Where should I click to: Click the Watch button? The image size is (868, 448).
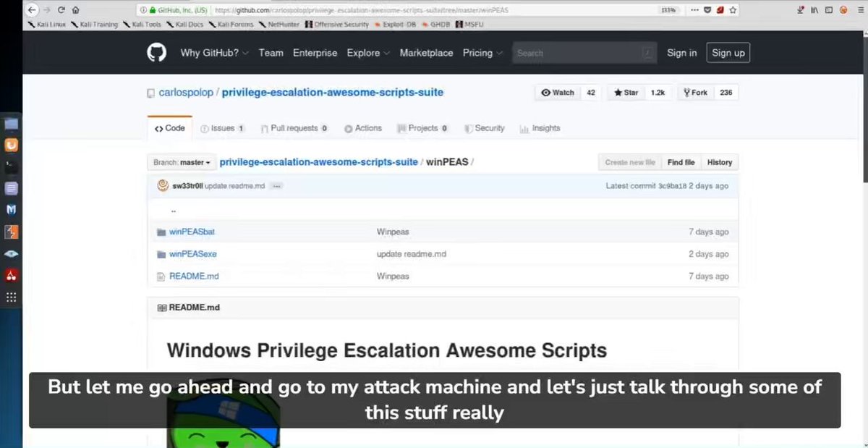(558, 93)
